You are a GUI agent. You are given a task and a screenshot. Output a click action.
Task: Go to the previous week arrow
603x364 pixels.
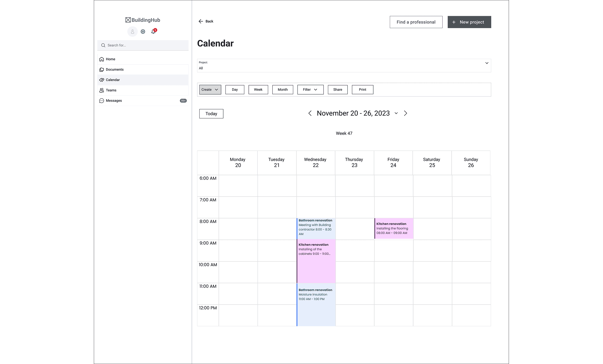[310, 113]
